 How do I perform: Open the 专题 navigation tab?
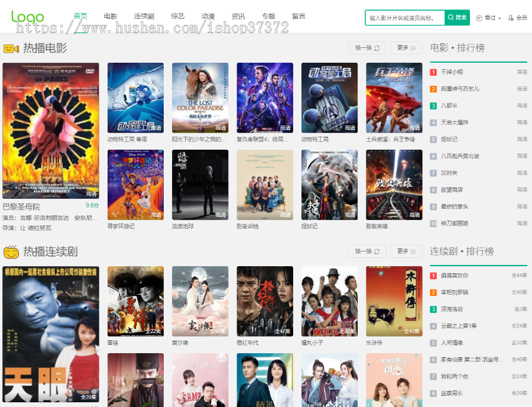268,16
